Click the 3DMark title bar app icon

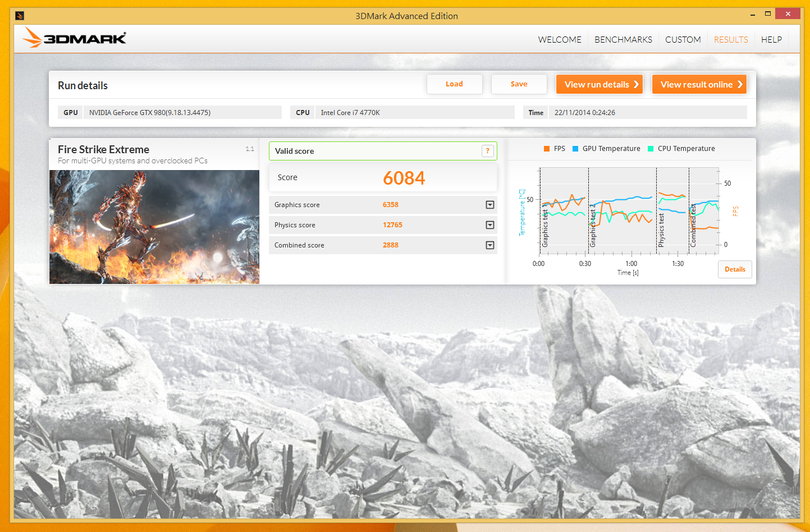[20, 16]
